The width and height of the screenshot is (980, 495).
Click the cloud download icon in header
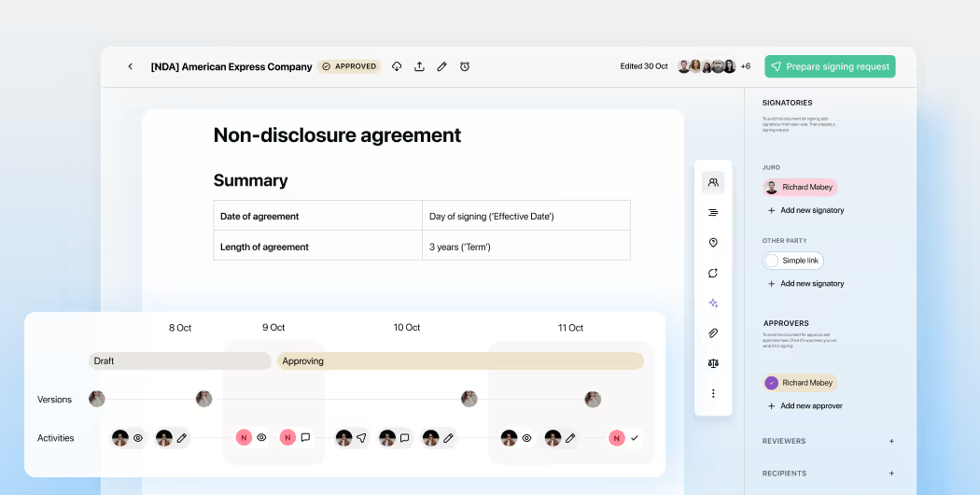pos(397,66)
